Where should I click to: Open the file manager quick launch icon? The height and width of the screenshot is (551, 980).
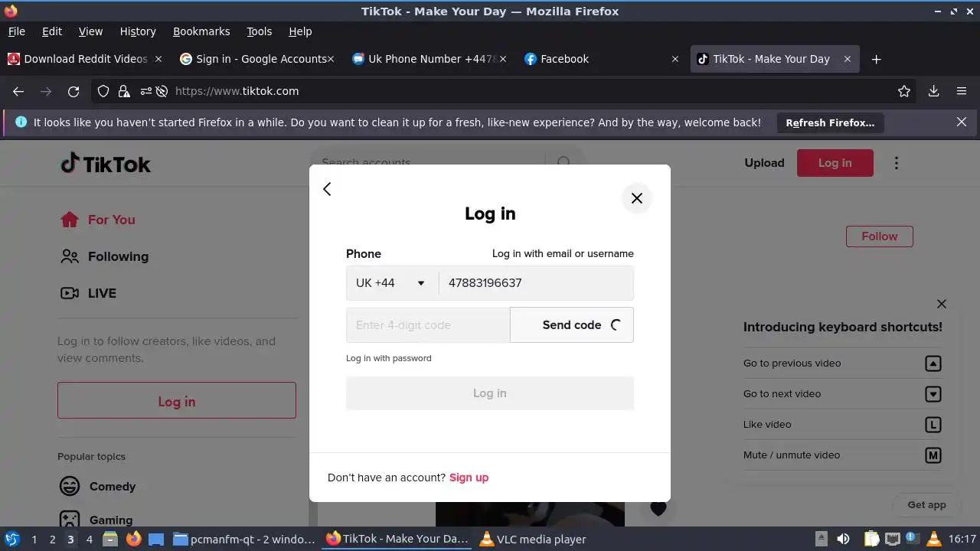pos(110,539)
